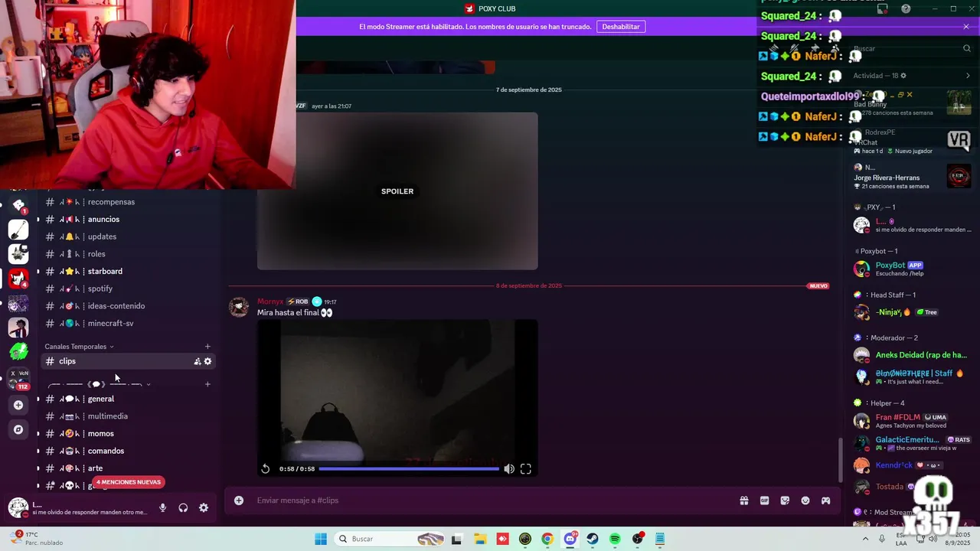Open the updates channel
This screenshot has width=980, height=551.
click(x=129, y=236)
